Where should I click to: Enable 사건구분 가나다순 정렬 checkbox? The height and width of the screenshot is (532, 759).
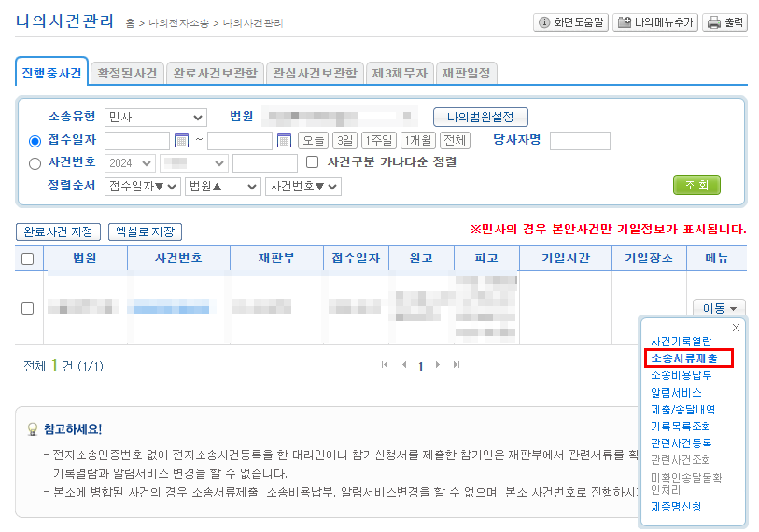(313, 162)
